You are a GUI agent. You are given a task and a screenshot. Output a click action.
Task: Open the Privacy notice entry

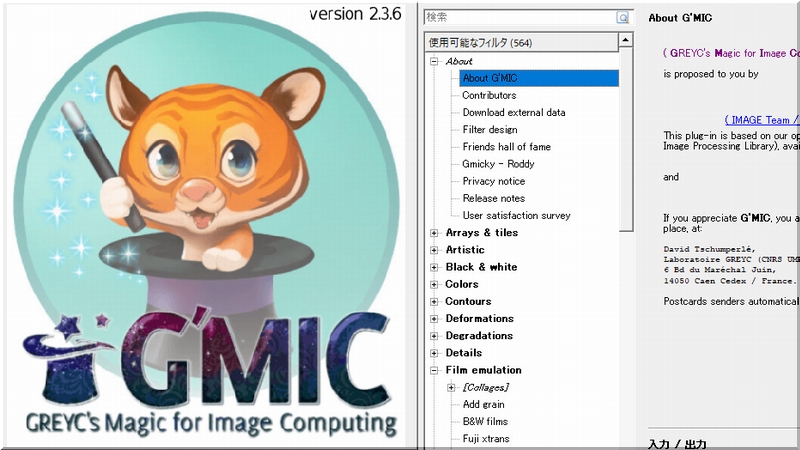tap(493, 181)
